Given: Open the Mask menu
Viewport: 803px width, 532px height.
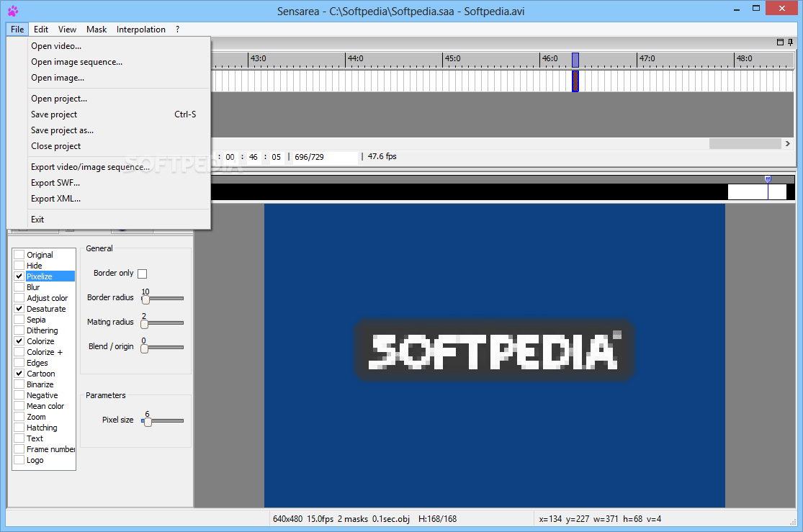Looking at the screenshot, I should 97,30.
